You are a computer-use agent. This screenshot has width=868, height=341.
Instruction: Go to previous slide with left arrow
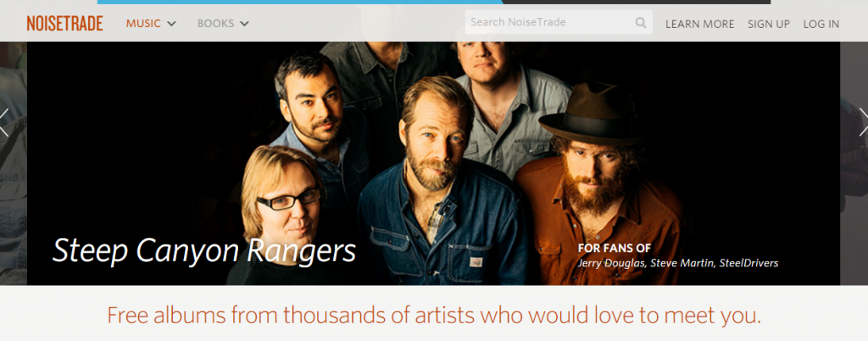[x=4, y=122]
